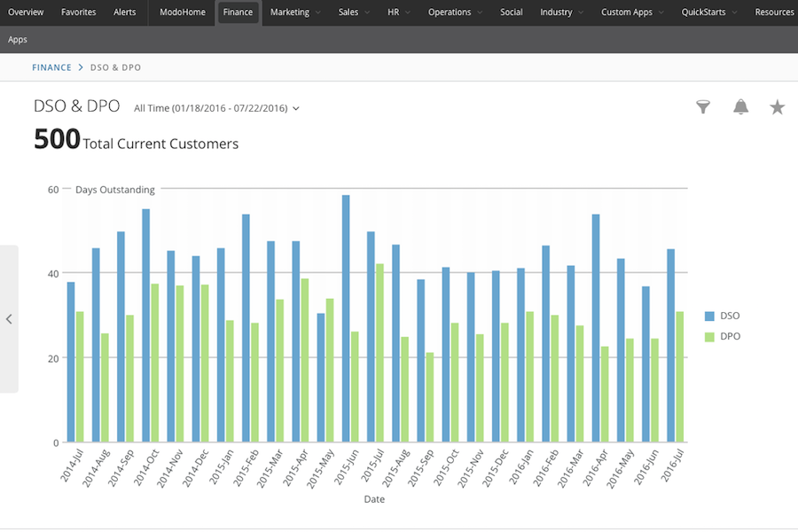Toggle the DPO legend series
Image resolution: width=798 pixels, height=532 pixels.
click(x=730, y=337)
